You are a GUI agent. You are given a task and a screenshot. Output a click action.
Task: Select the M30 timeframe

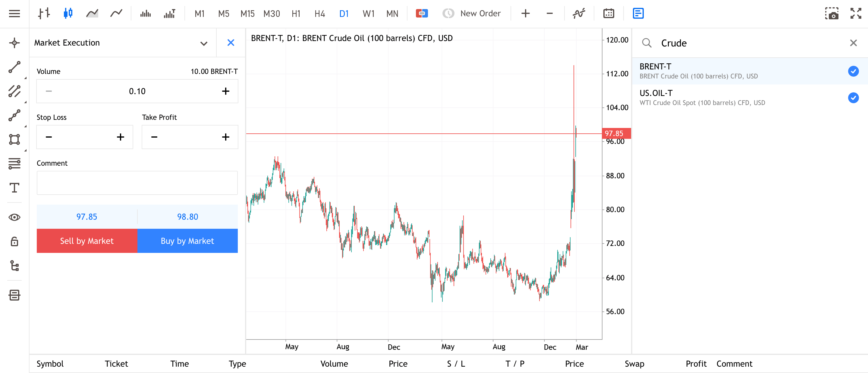pos(272,14)
